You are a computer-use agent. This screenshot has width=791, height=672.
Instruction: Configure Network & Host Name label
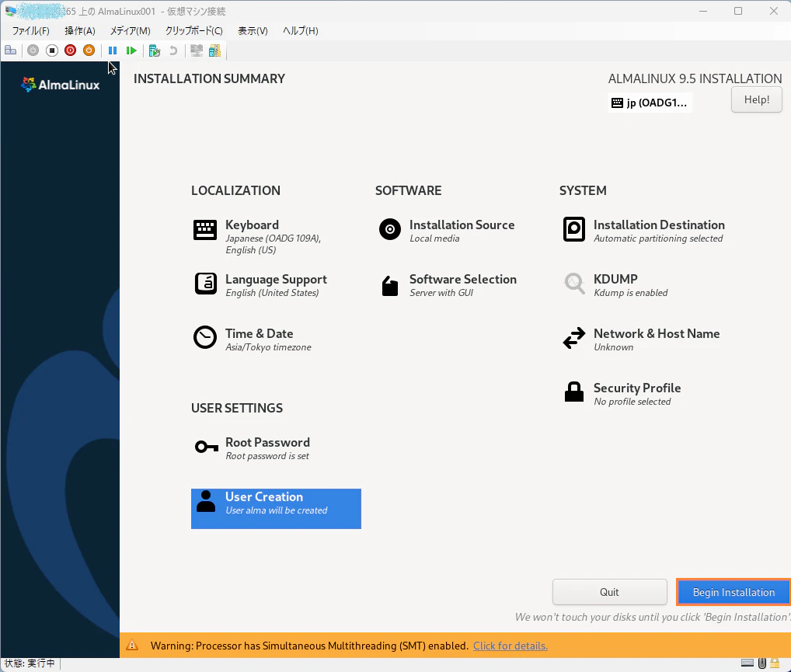[x=657, y=334]
